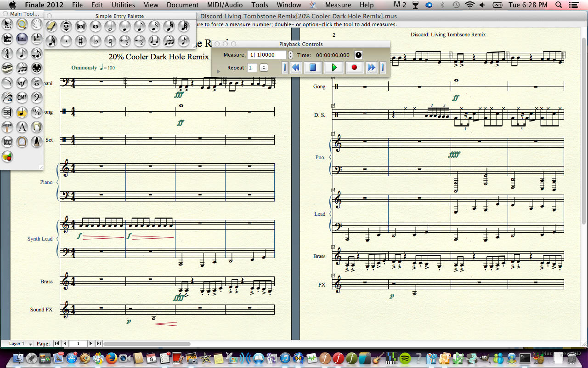Select the Hand Grabber tool
The image size is (588, 368).
click(37, 24)
